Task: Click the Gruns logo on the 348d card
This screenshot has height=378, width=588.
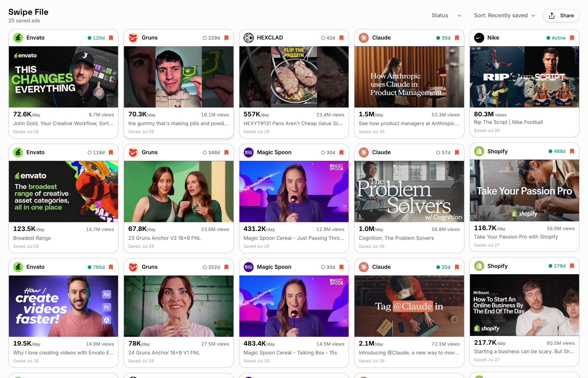Action: click(133, 152)
